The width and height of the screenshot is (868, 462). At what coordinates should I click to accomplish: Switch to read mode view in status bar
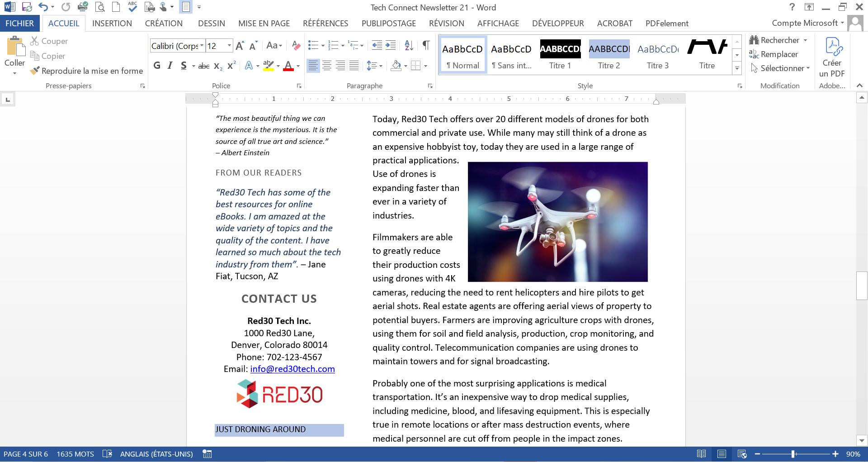click(x=701, y=454)
